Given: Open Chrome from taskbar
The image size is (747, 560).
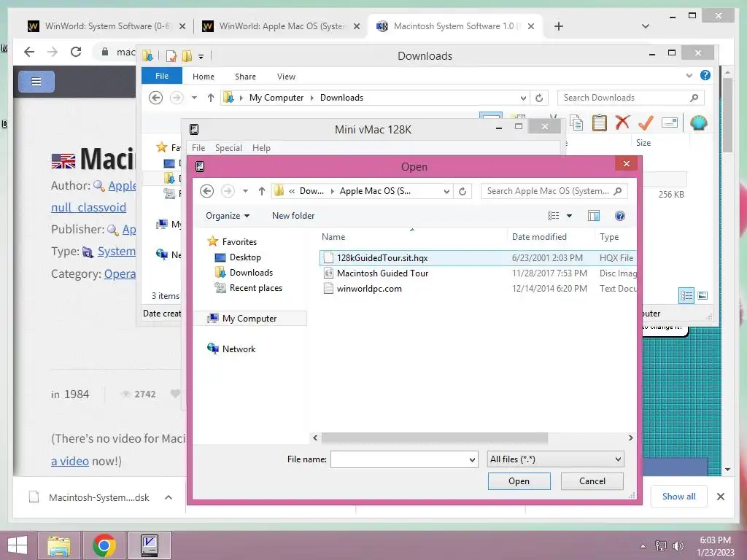Looking at the screenshot, I should pos(104,545).
